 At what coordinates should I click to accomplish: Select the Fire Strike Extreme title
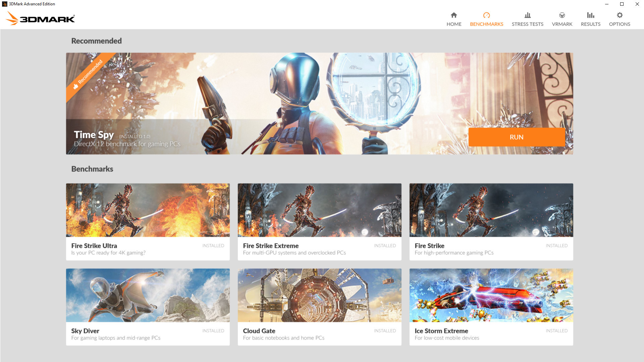271,246
